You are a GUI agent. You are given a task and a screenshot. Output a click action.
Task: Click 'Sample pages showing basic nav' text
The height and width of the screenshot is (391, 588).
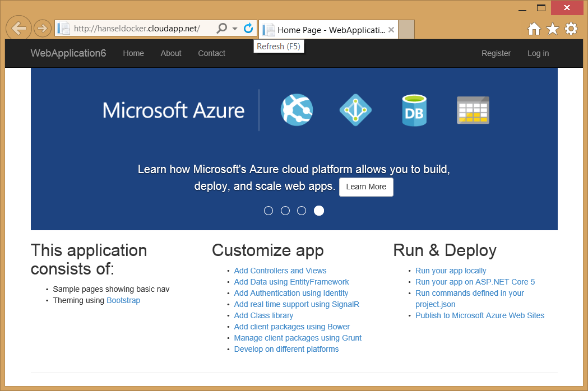click(111, 290)
